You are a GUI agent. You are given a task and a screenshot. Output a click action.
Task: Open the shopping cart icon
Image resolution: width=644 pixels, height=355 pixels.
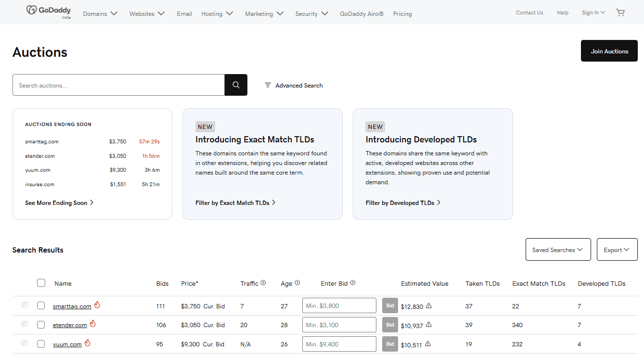coord(620,13)
